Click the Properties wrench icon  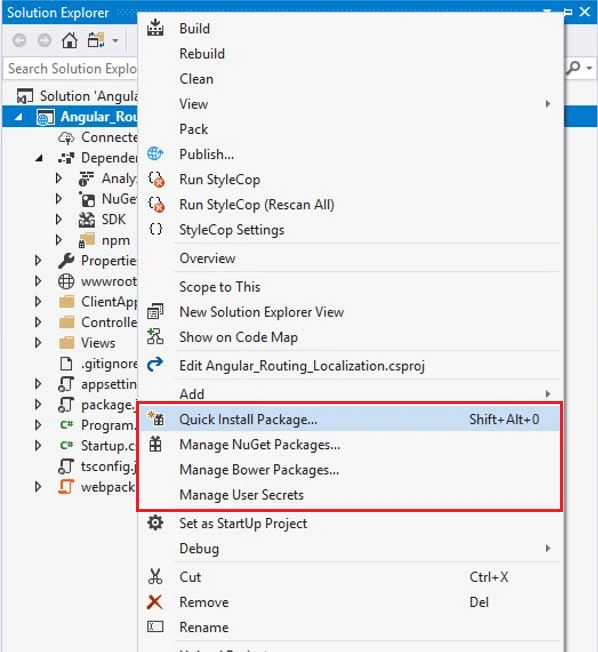click(66, 260)
